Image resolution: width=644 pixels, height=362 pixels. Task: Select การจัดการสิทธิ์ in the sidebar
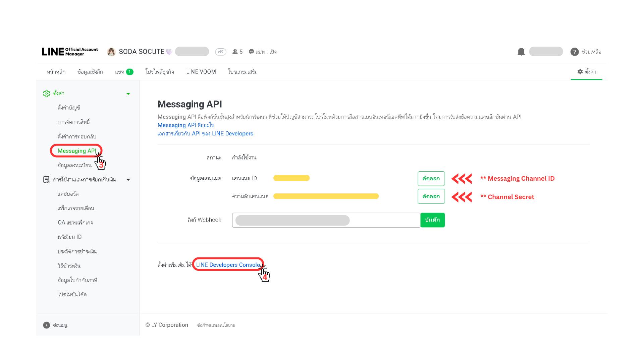73,122
